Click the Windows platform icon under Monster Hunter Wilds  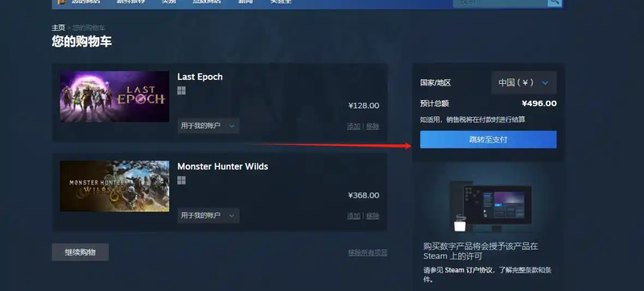point(182,180)
